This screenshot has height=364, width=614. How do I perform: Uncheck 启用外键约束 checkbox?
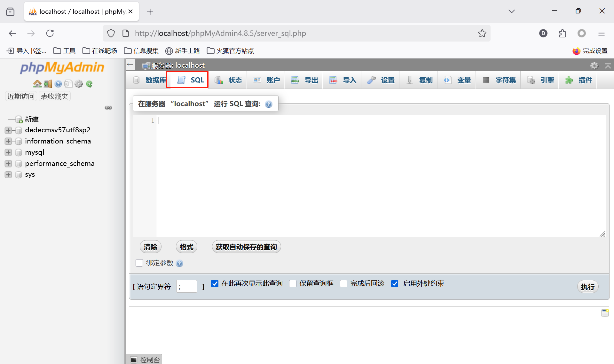(x=395, y=283)
